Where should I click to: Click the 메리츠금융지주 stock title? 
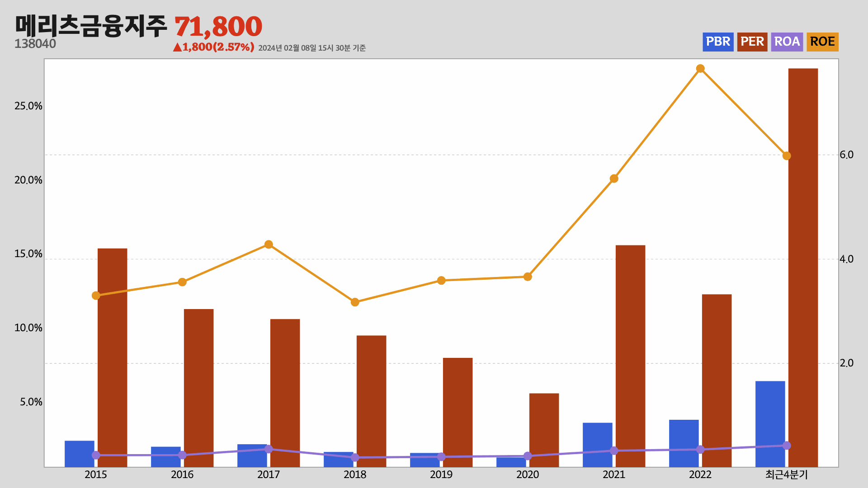tap(91, 26)
